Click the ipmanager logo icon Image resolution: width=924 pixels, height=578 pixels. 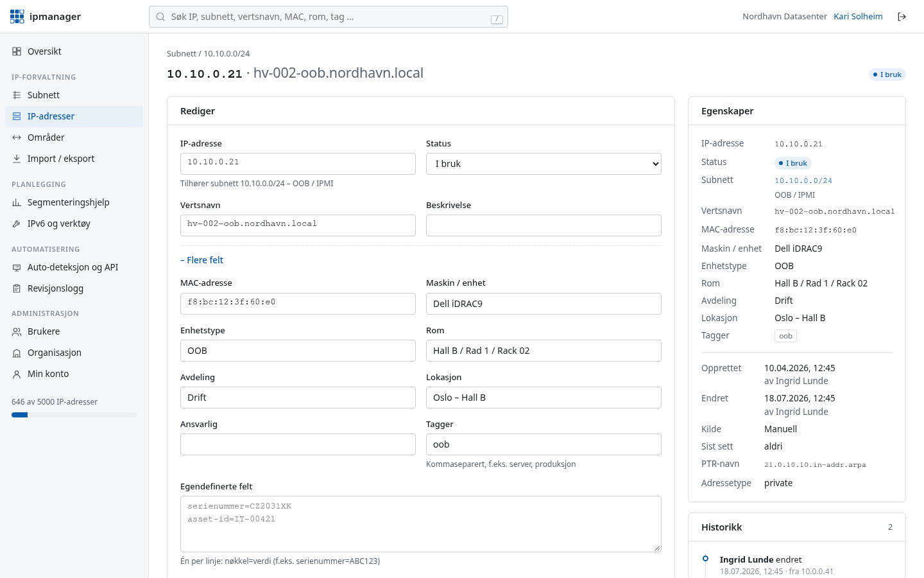[x=17, y=17]
